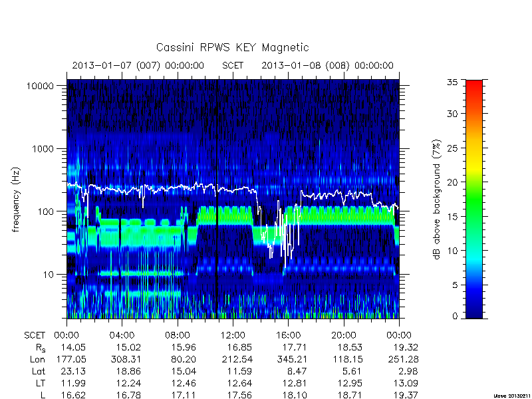This screenshot has width=532, height=399.
Task: Click the frequency (Hz) axis label
Action: (x=15, y=200)
